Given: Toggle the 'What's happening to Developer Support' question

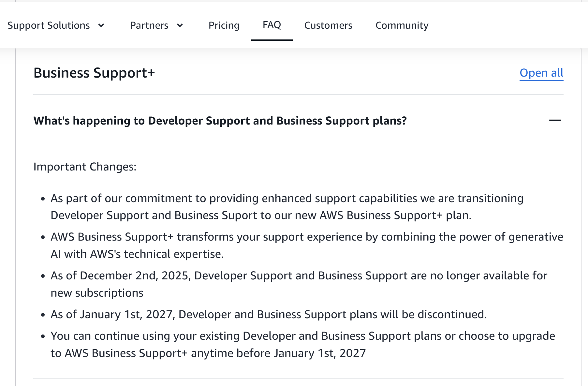Looking at the screenshot, I should click(x=220, y=121).
